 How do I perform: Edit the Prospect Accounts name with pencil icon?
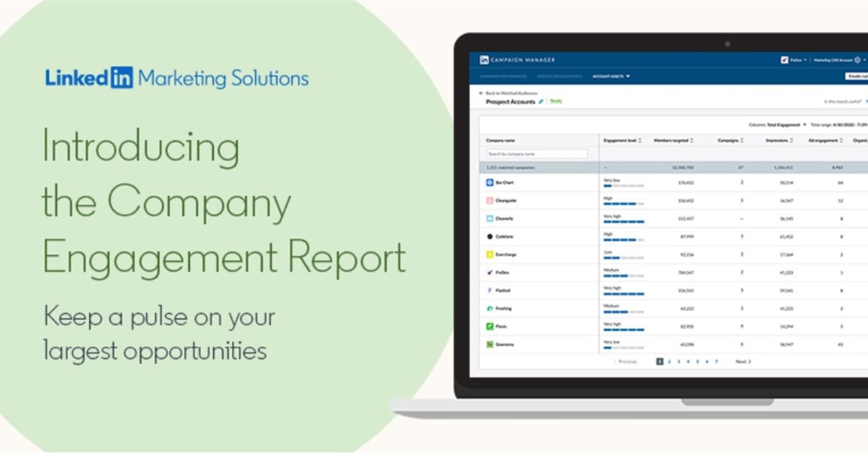tap(542, 102)
